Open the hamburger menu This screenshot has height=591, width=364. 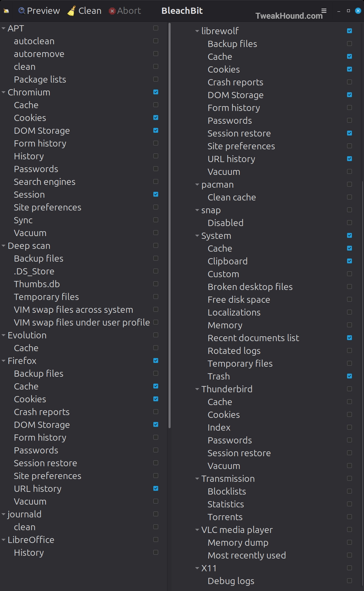coord(324,11)
